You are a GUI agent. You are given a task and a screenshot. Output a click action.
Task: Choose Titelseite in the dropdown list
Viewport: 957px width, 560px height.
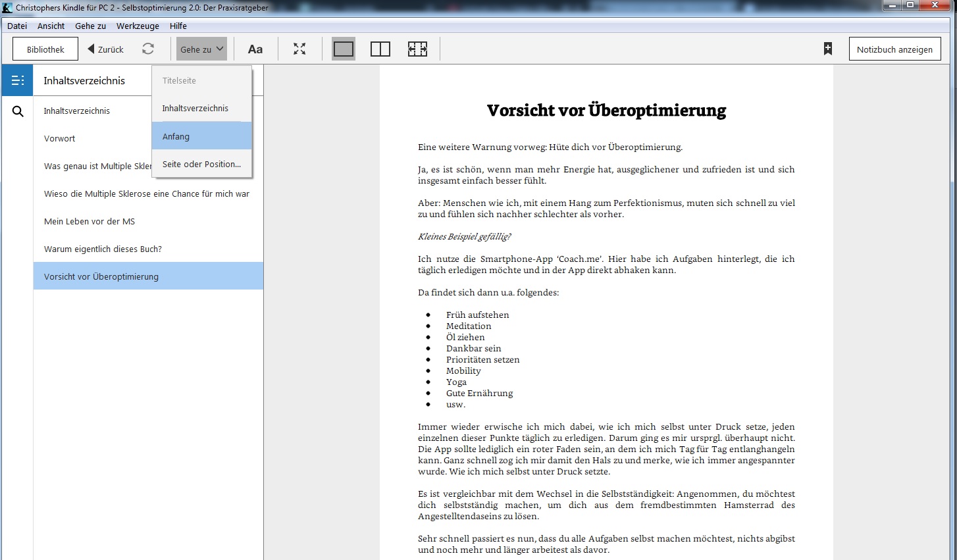coord(201,80)
